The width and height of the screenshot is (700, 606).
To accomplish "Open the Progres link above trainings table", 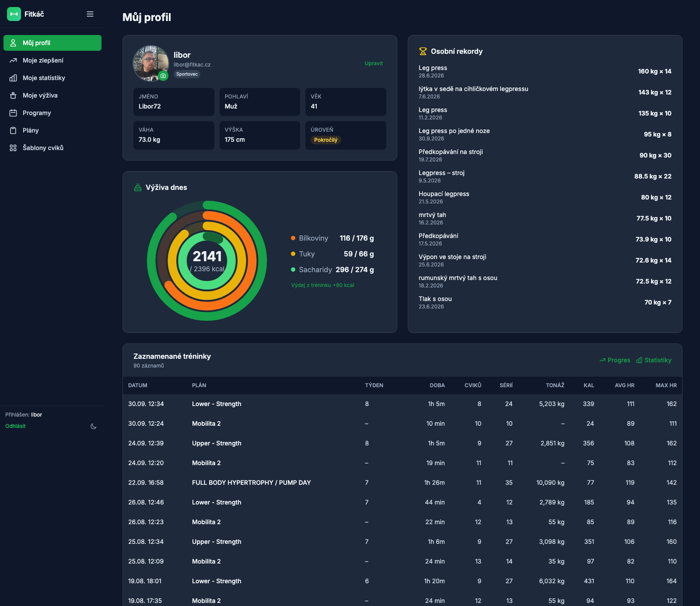I will 615,360.
